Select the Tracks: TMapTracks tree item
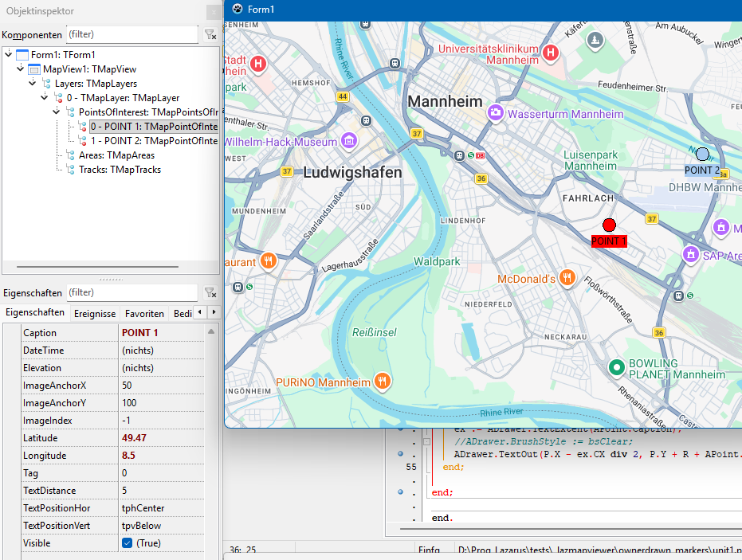The height and width of the screenshot is (560, 742). pyautogui.click(x=120, y=170)
